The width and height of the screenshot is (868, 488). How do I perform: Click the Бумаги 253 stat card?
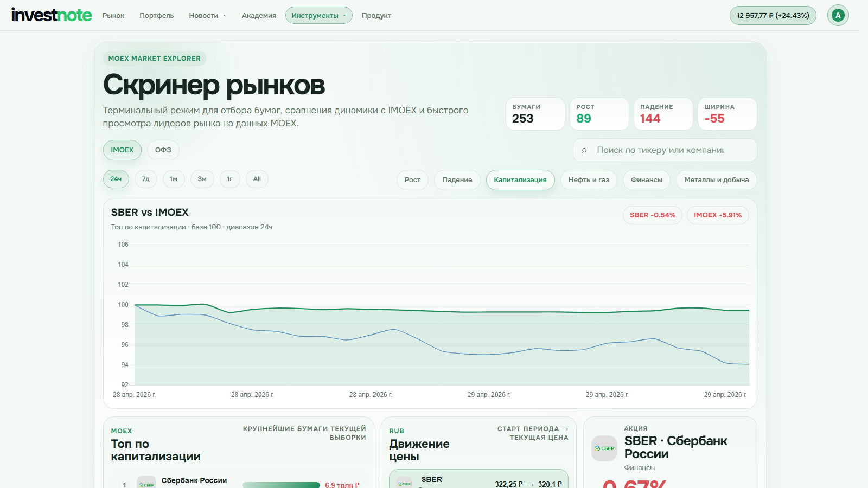(535, 114)
